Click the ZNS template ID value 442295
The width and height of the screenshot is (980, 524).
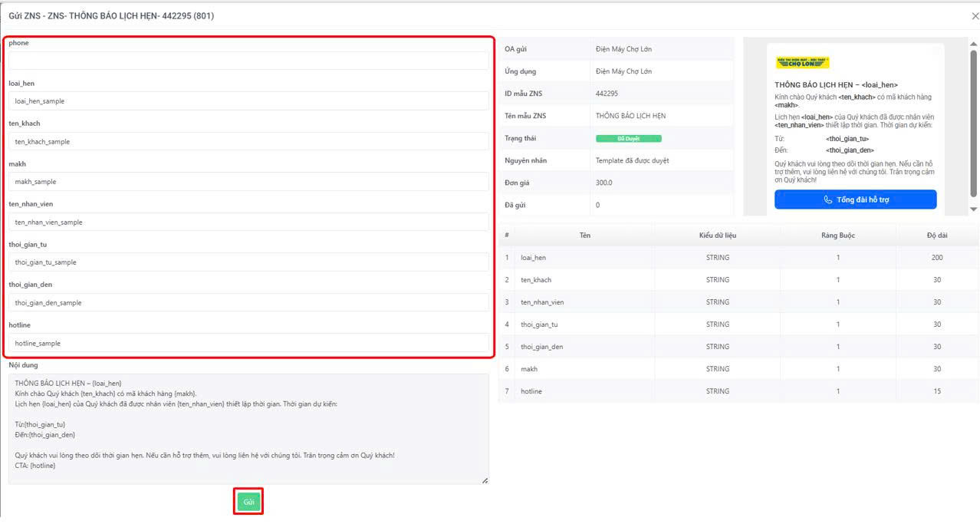click(607, 94)
